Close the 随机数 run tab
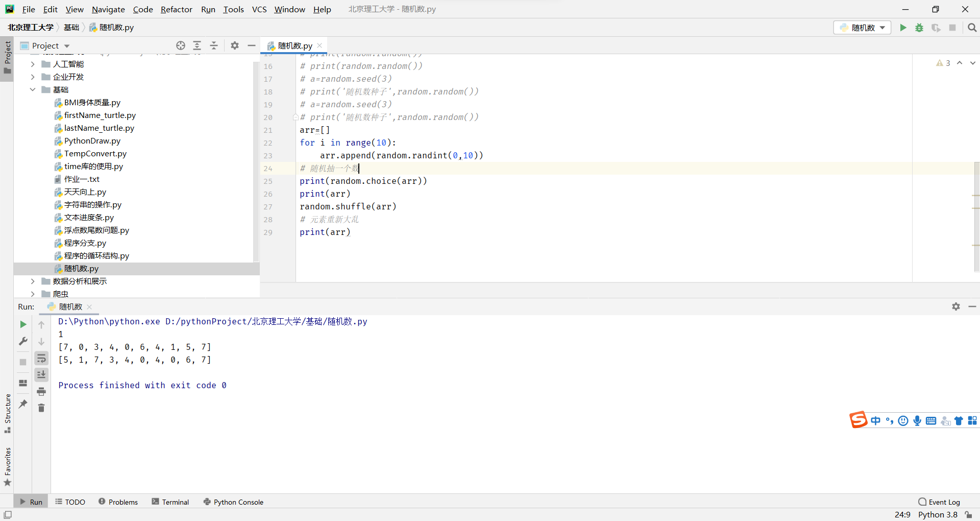980x521 pixels. pyautogui.click(x=89, y=307)
